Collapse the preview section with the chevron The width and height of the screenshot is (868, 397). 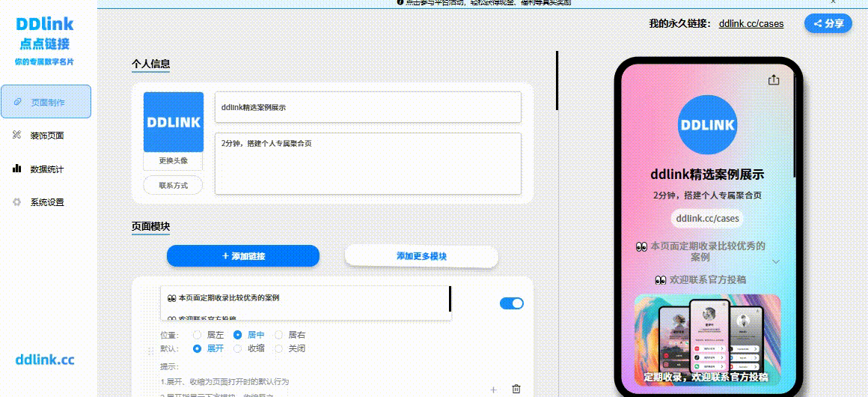coord(776,261)
